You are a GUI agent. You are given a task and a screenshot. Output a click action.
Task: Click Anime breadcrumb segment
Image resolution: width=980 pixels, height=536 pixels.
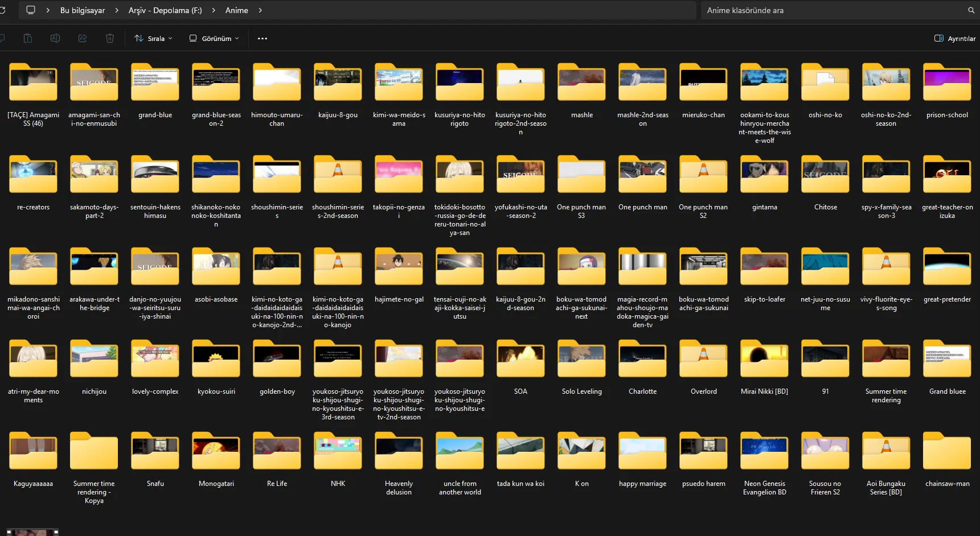pyautogui.click(x=237, y=10)
